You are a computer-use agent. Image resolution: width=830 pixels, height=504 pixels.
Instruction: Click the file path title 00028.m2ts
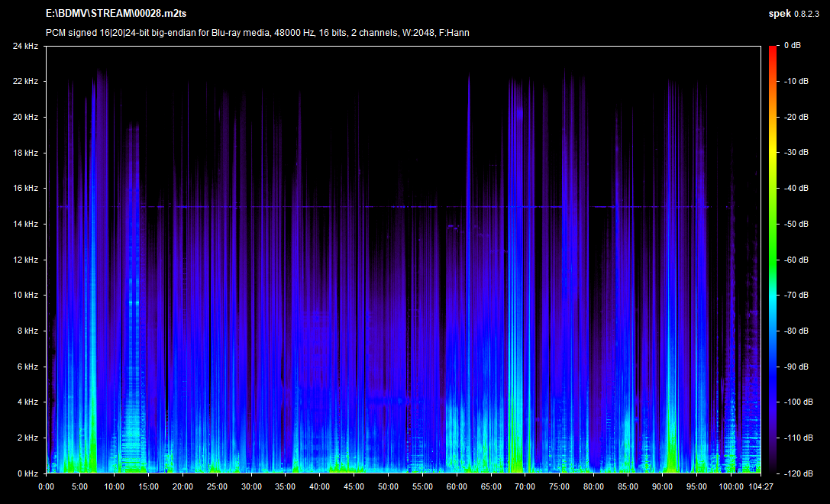(116, 14)
